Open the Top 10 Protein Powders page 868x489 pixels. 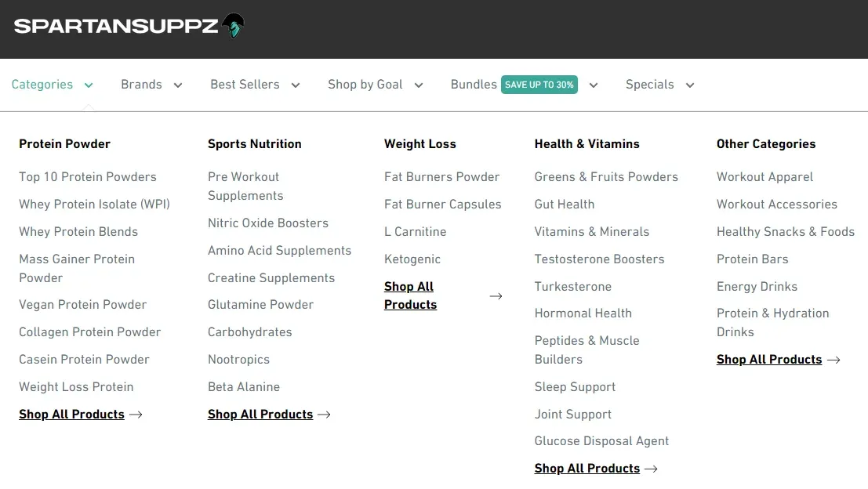click(x=87, y=176)
